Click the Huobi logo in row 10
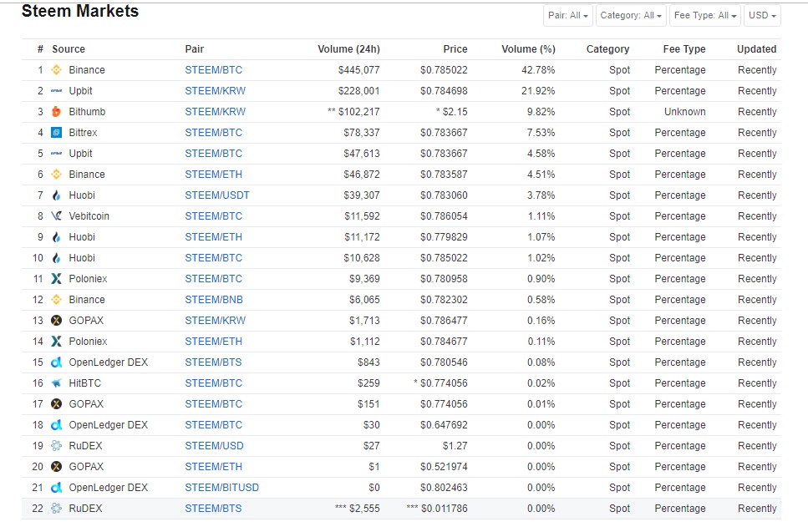Viewport: 808px width, 532px height. tap(57, 257)
